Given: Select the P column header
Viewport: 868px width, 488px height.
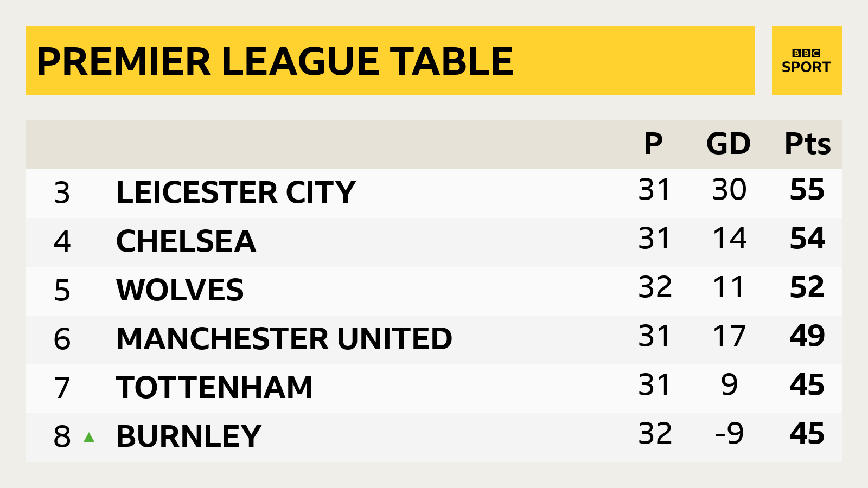Looking at the screenshot, I should tap(653, 144).
